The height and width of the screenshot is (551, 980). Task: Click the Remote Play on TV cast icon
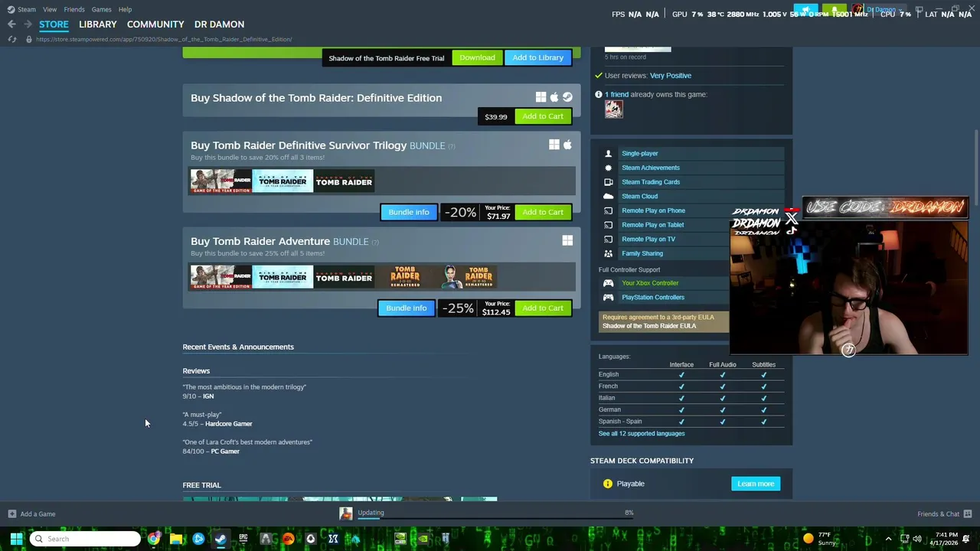click(x=609, y=239)
